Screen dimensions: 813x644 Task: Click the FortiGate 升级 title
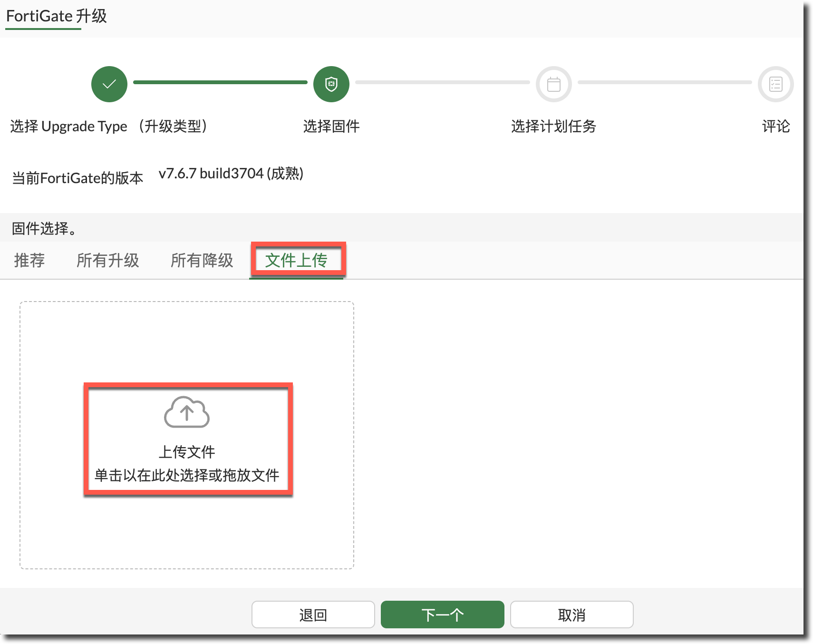(x=57, y=16)
